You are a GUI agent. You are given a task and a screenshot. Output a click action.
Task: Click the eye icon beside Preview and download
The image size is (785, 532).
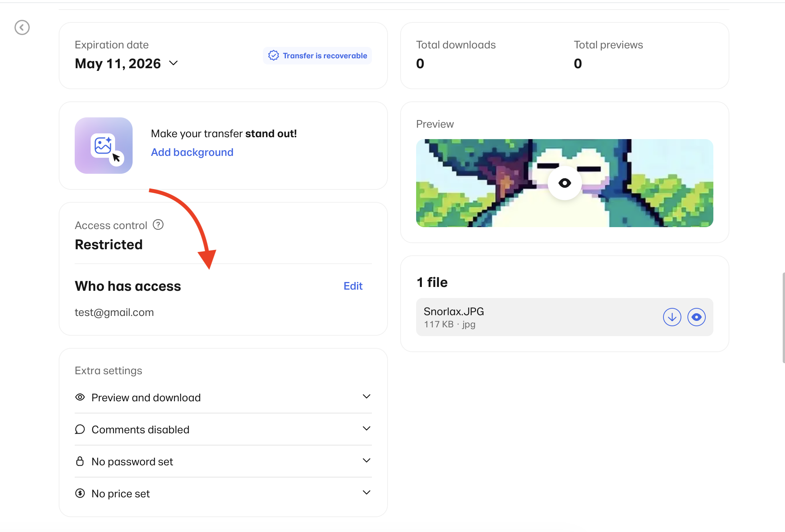(x=80, y=397)
